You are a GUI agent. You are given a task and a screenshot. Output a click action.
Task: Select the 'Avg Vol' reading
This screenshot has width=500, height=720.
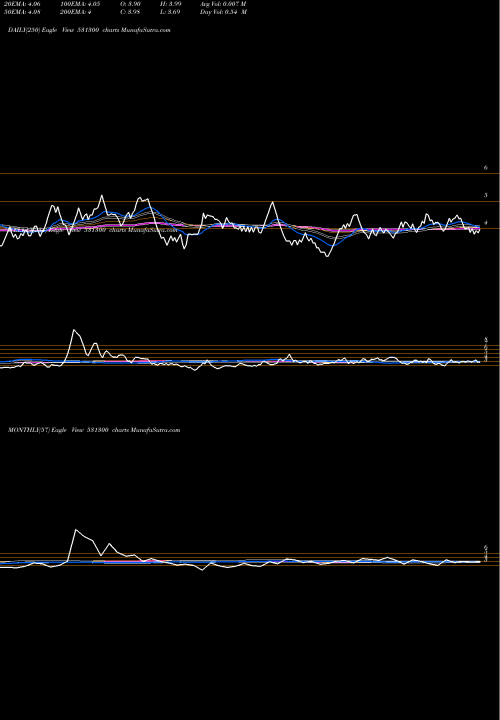click(224, 4)
